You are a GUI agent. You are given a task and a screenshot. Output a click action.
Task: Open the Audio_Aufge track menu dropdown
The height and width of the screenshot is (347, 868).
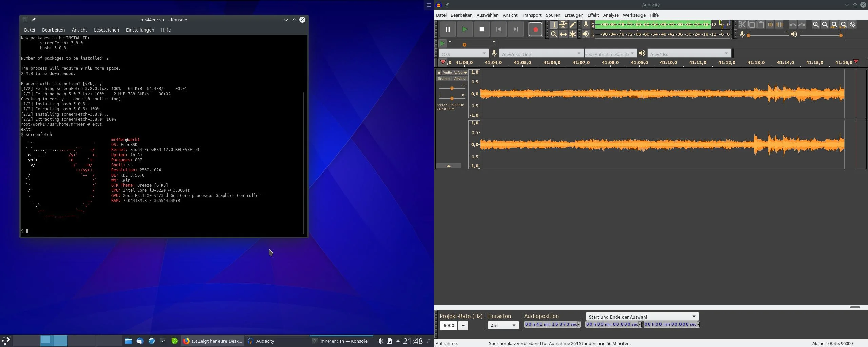[x=455, y=73]
